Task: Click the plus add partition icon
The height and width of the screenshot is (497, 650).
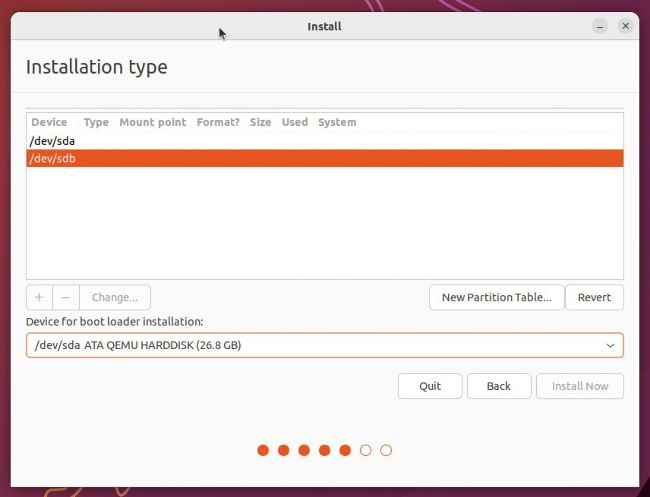Action: tap(39, 297)
